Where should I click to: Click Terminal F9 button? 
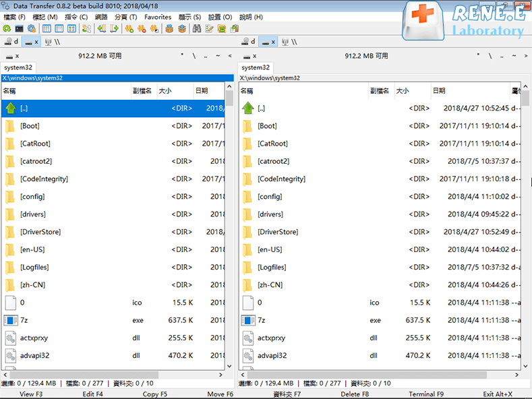[426, 394]
